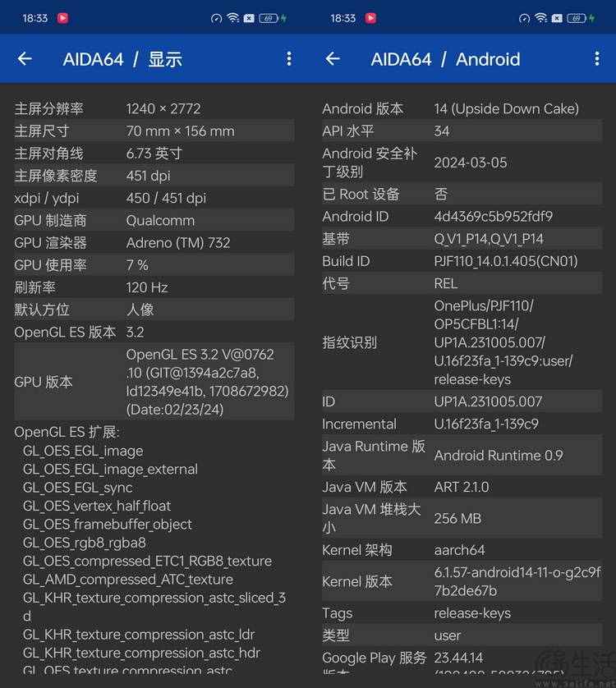
Task: Tap extension GL_KHR_texture_compression_astc_ldr
Action: (x=139, y=635)
